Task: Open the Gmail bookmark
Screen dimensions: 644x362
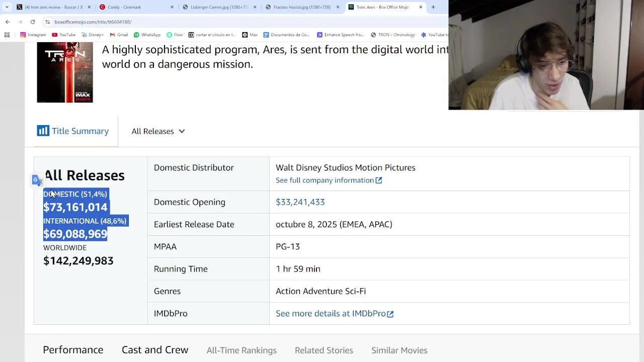Action: 119,35
